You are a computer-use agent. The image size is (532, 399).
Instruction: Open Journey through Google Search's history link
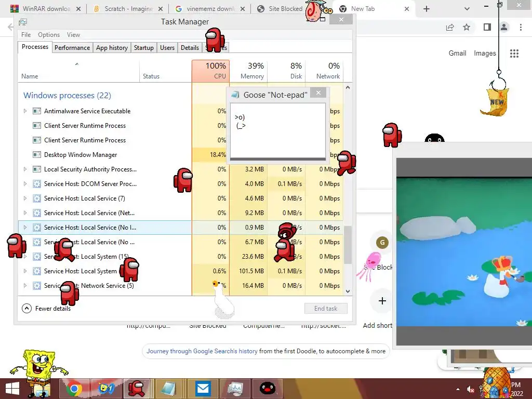202,351
